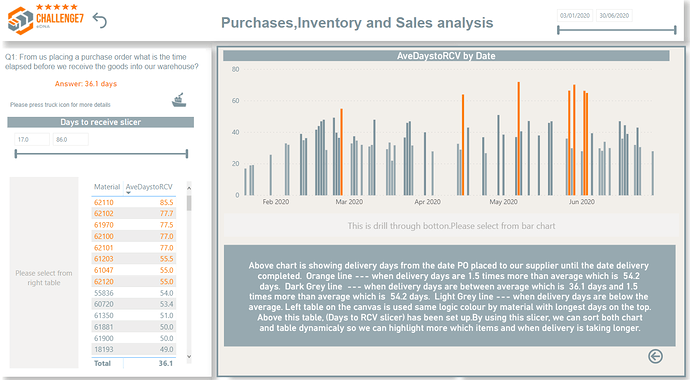Click the circled left arrow back button
690x380 pixels.
[655, 356]
